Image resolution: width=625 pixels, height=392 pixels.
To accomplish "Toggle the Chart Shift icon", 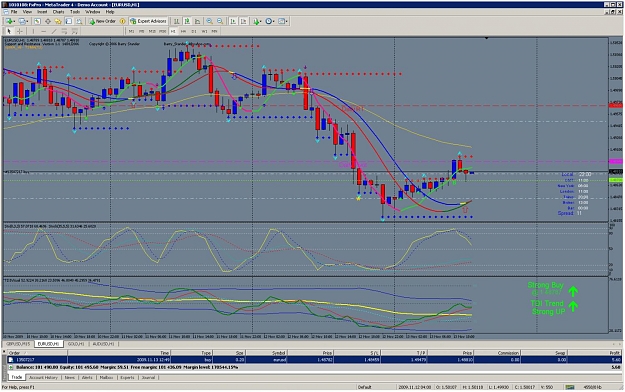I will (244, 21).
